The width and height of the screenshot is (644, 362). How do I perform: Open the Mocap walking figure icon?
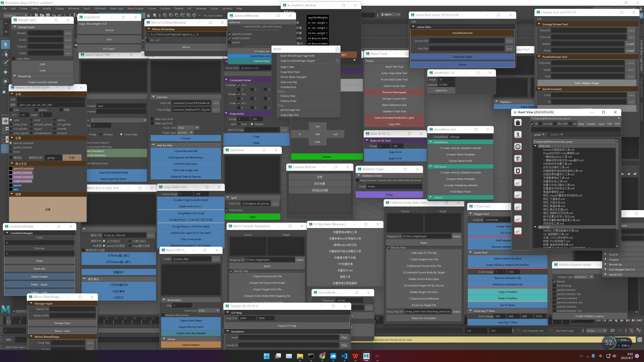pyautogui.click(x=518, y=135)
